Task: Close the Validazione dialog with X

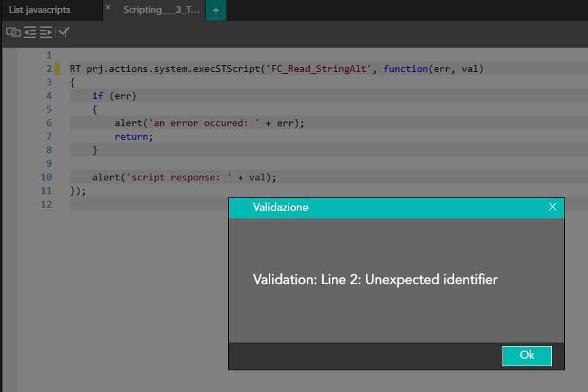Action: [553, 207]
